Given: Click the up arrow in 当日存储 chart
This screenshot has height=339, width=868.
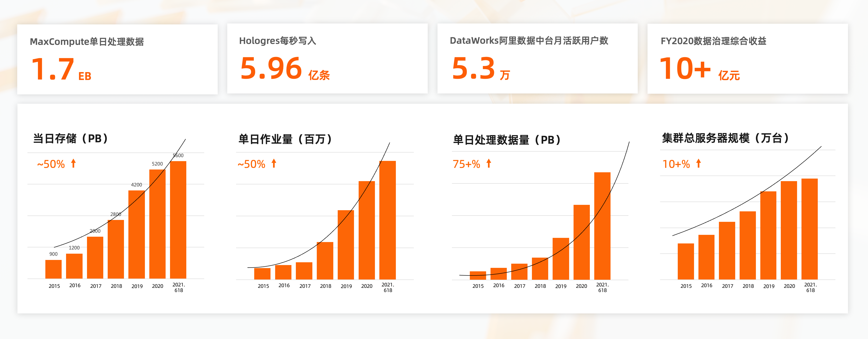Looking at the screenshot, I should 73,163.
